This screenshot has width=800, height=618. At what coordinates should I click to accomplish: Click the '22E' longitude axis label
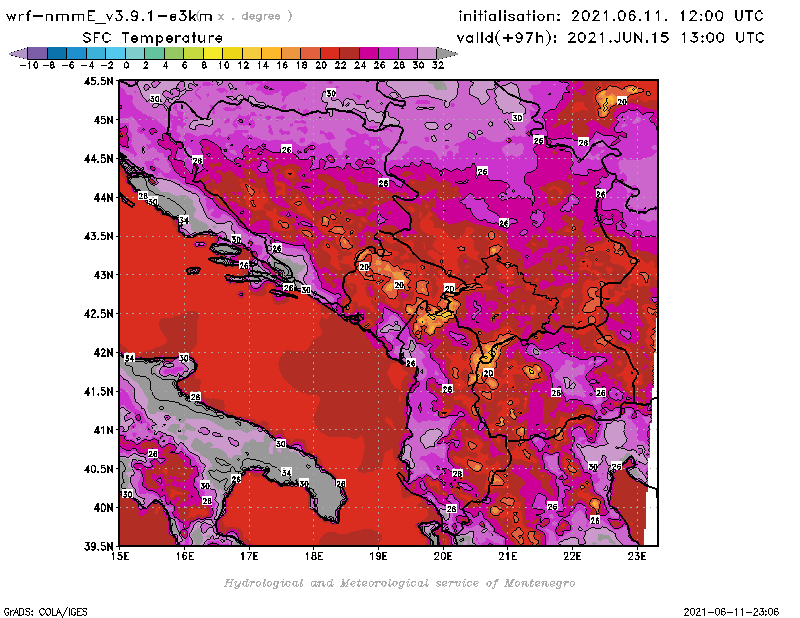click(572, 556)
